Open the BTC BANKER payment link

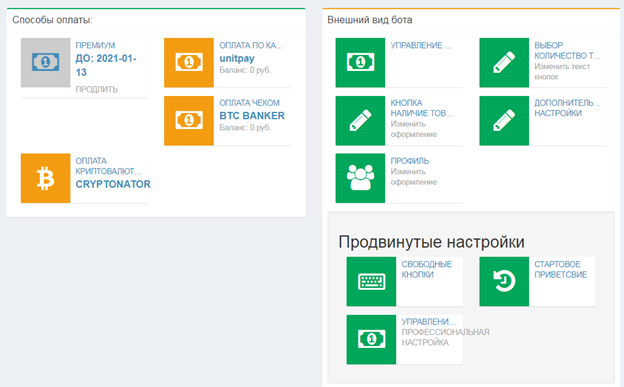tap(252, 115)
